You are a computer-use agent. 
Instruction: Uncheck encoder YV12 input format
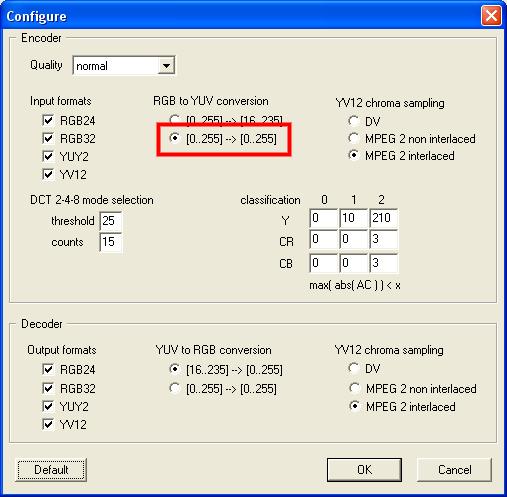point(48,174)
